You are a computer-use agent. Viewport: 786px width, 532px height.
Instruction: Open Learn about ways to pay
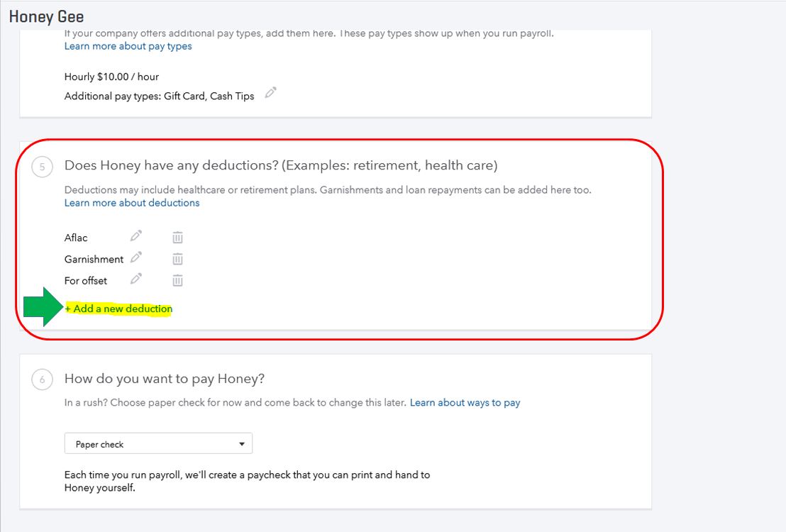point(465,403)
